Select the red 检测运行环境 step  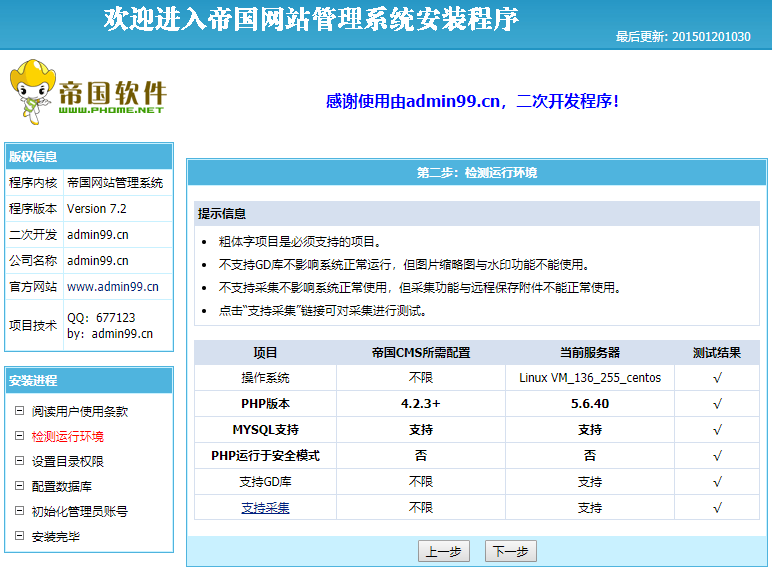click(67, 437)
